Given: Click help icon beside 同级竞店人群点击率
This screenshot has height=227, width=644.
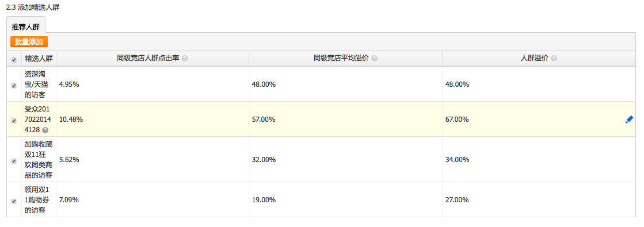Looking at the screenshot, I should [x=185, y=59].
